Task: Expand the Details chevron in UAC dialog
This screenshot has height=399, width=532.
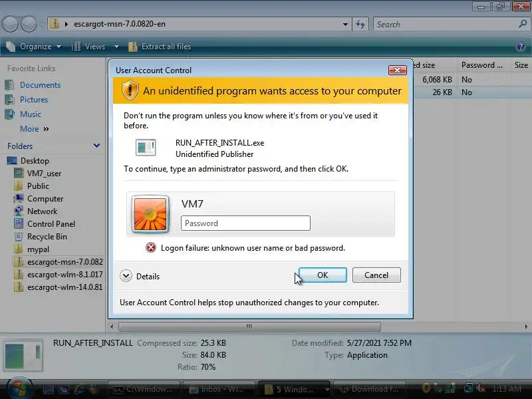Action: point(126,276)
